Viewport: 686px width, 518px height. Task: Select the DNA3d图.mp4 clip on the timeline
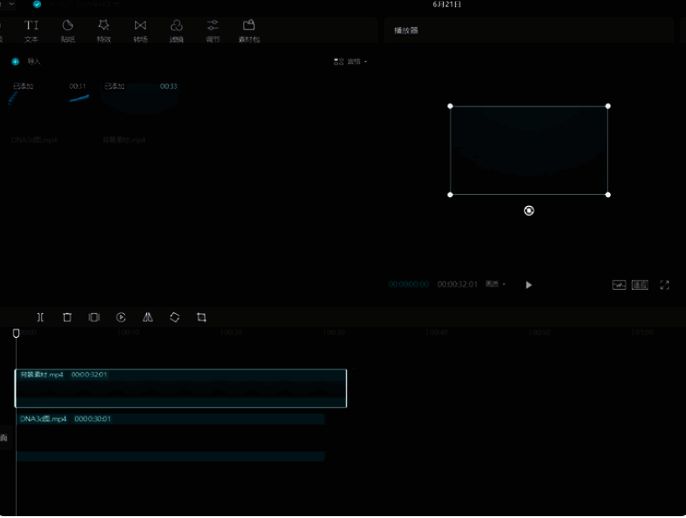tap(170, 419)
